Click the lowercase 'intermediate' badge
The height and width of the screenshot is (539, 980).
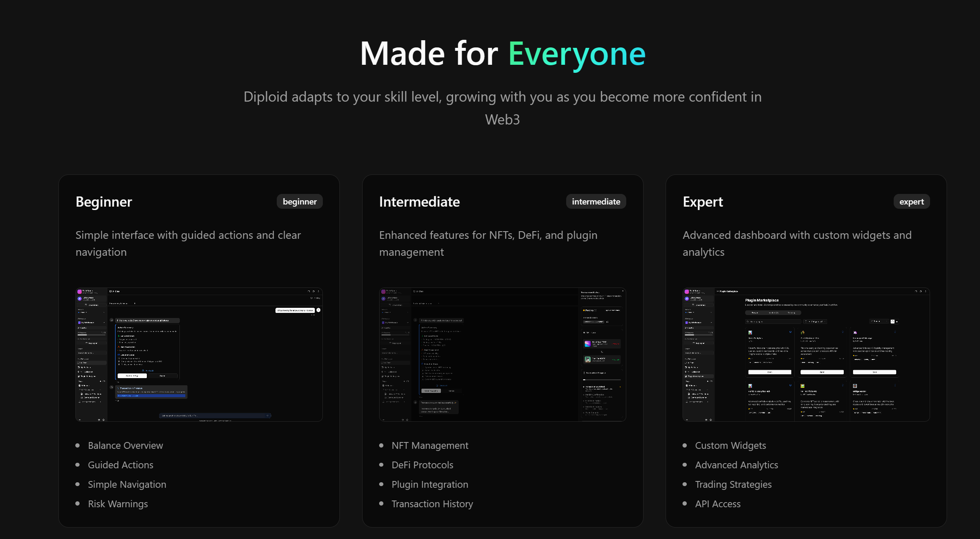pos(596,202)
